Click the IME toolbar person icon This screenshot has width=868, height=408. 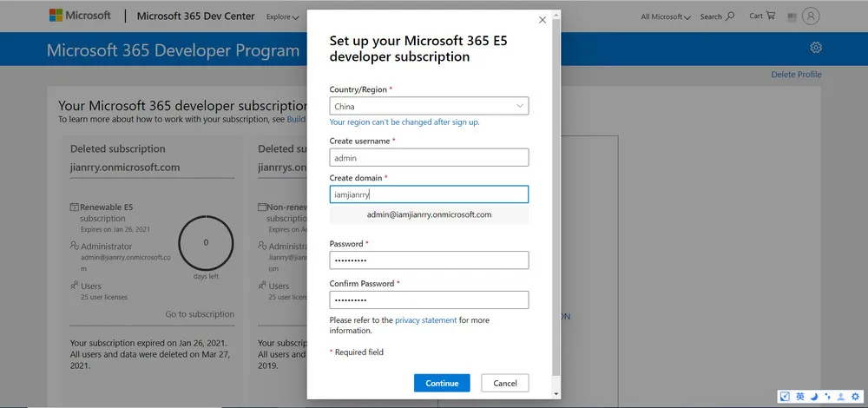click(840, 397)
